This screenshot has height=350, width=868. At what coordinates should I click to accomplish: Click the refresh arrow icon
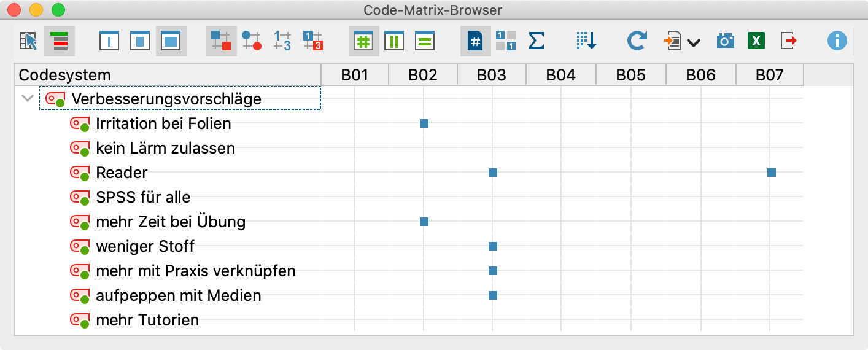(x=637, y=41)
